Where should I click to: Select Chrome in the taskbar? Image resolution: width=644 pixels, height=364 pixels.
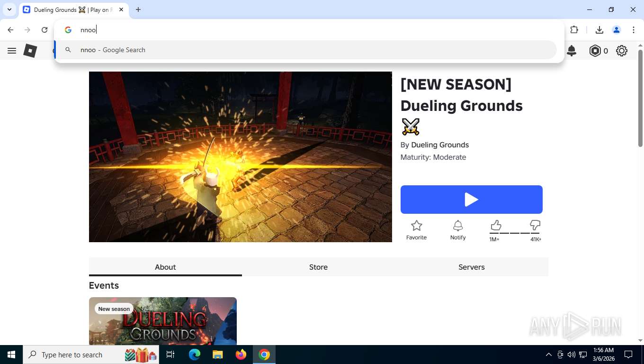pos(264,355)
